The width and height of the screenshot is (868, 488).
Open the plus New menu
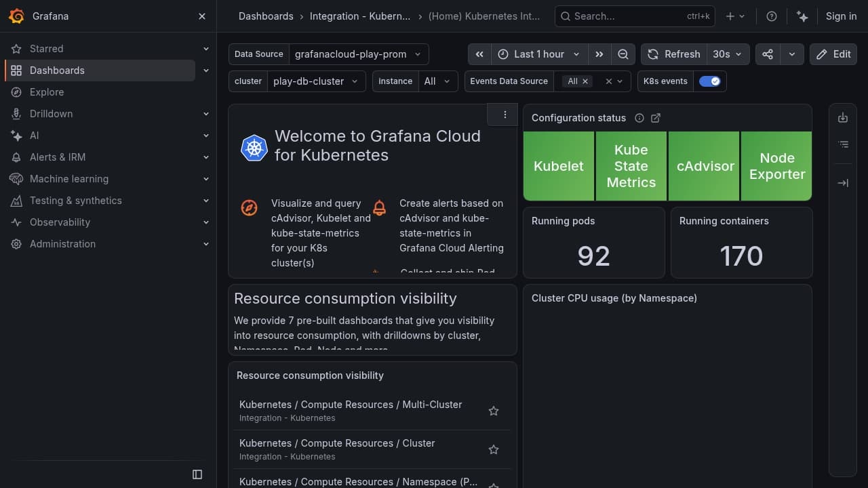click(x=735, y=16)
